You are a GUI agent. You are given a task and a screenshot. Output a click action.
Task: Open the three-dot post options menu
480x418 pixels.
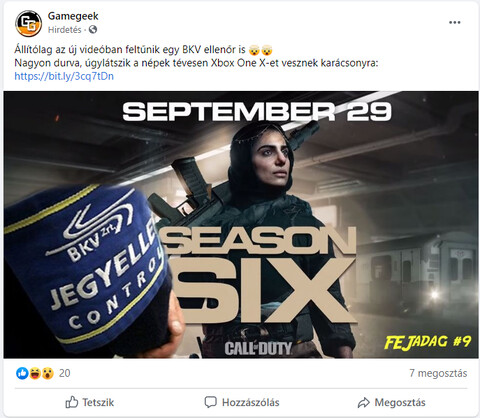pyautogui.click(x=455, y=23)
